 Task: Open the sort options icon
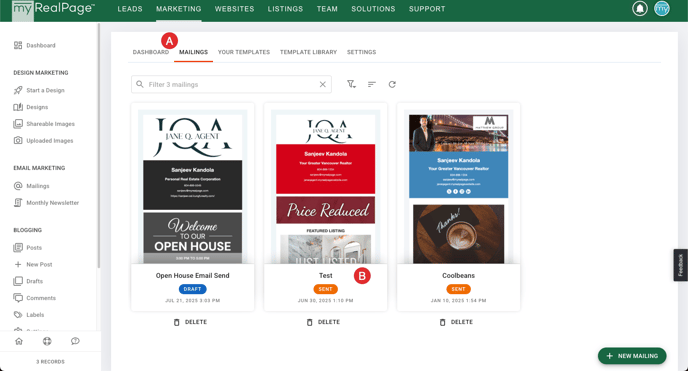coord(372,84)
